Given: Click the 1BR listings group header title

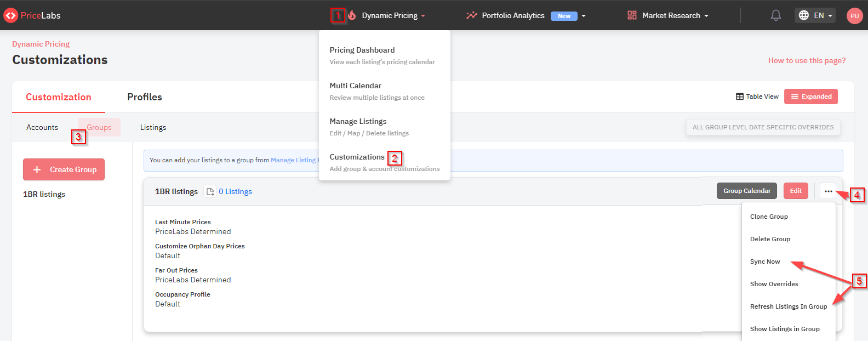Looking at the screenshot, I should [176, 191].
